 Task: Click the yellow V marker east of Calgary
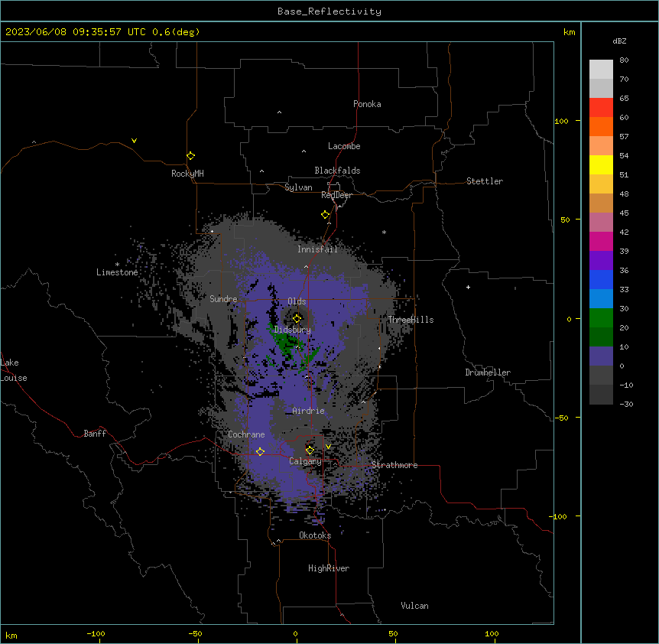[328, 447]
